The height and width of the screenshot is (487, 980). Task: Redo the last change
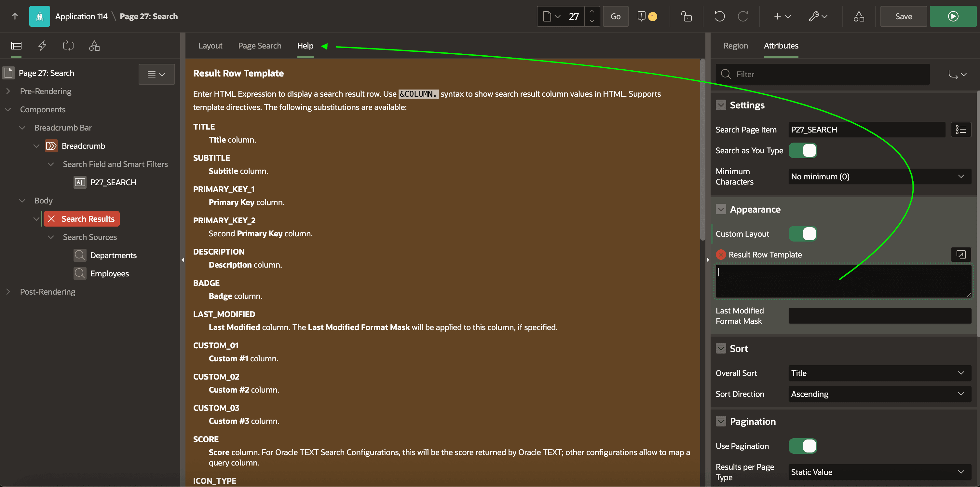(742, 16)
